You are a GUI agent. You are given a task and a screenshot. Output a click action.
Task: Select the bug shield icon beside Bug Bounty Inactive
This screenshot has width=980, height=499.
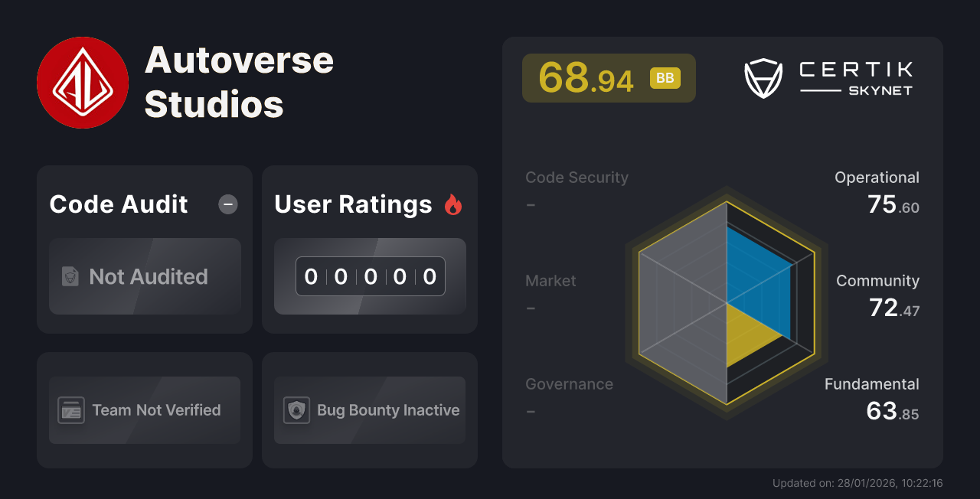[x=298, y=410]
